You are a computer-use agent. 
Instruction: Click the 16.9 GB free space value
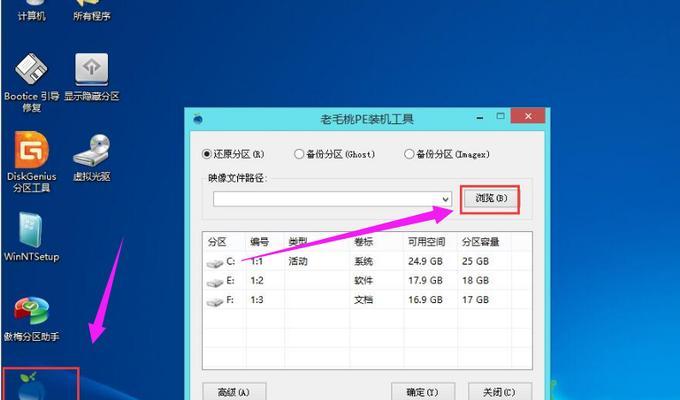pyautogui.click(x=425, y=300)
